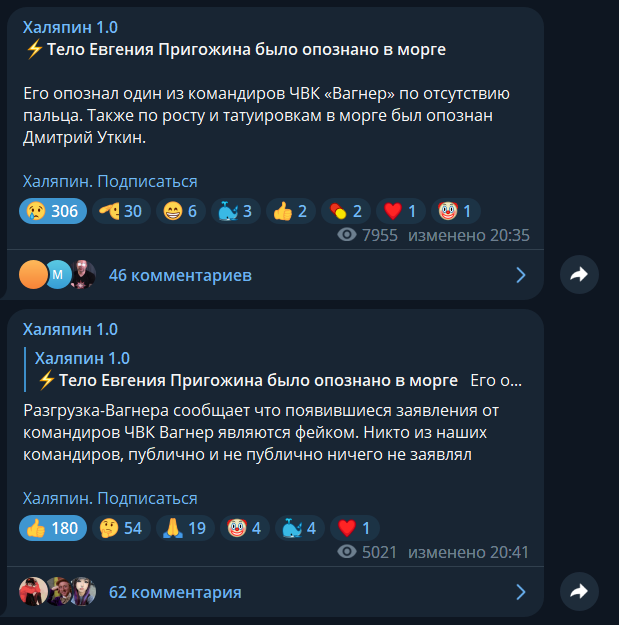Image resolution: width=619 pixels, height=625 pixels.
Task: Open commenter avatar with letter M
Action: pos(58,274)
